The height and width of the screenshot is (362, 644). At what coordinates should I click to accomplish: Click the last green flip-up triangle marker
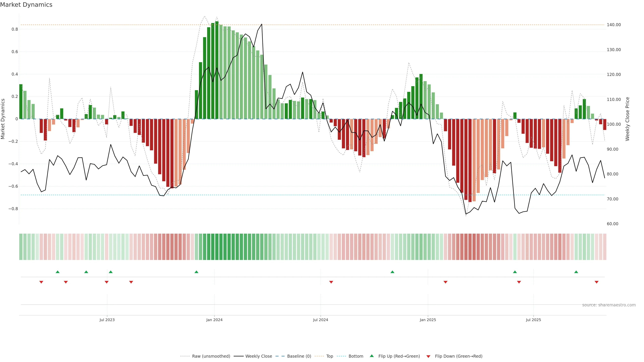pos(576,272)
